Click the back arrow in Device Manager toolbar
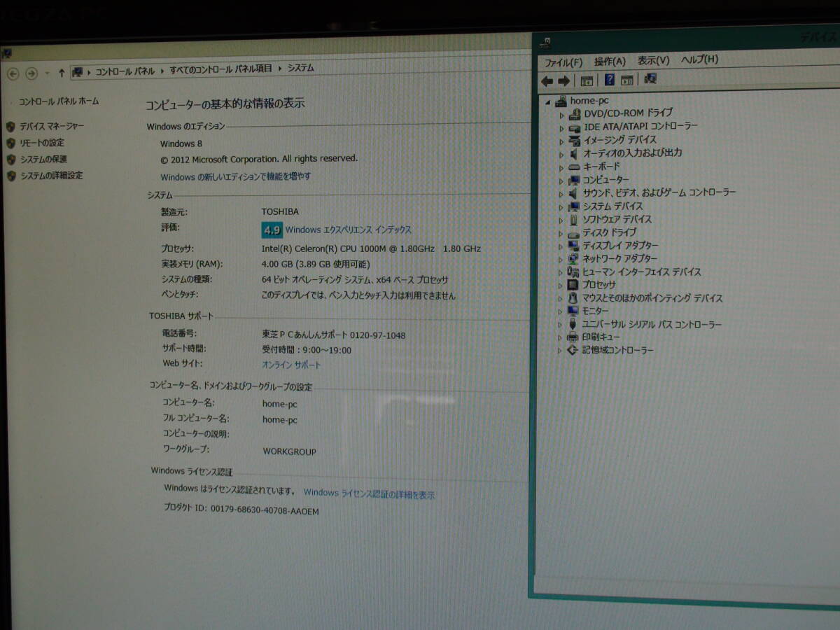 pyautogui.click(x=547, y=80)
